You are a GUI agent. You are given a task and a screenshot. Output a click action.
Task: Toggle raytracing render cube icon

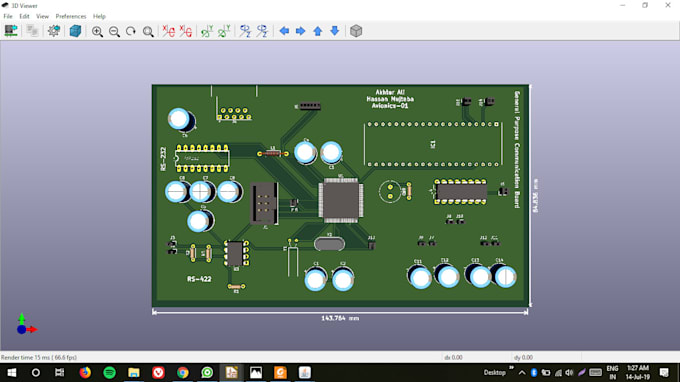pos(75,31)
